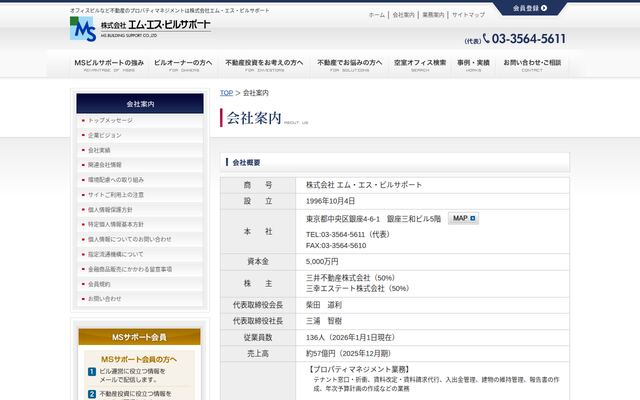Select the ビルオーナーの方へ main menu item
640x400 pixels.
tap(183, 65)
